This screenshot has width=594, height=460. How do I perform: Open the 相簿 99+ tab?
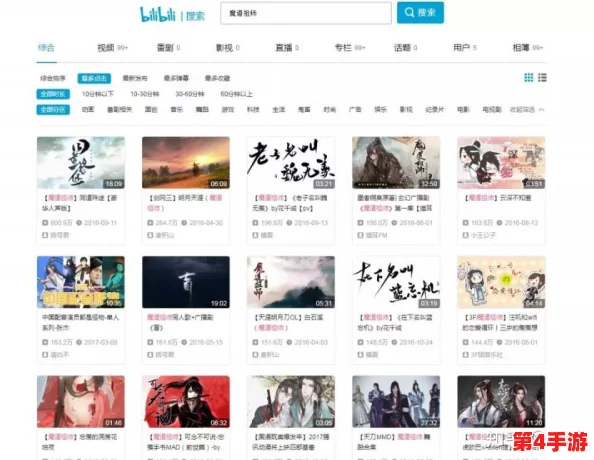point(528,48)
